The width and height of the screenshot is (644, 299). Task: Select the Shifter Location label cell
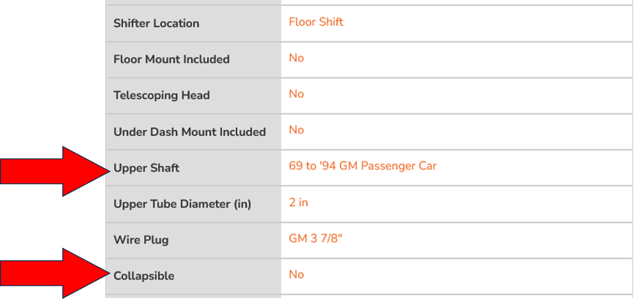193,23
